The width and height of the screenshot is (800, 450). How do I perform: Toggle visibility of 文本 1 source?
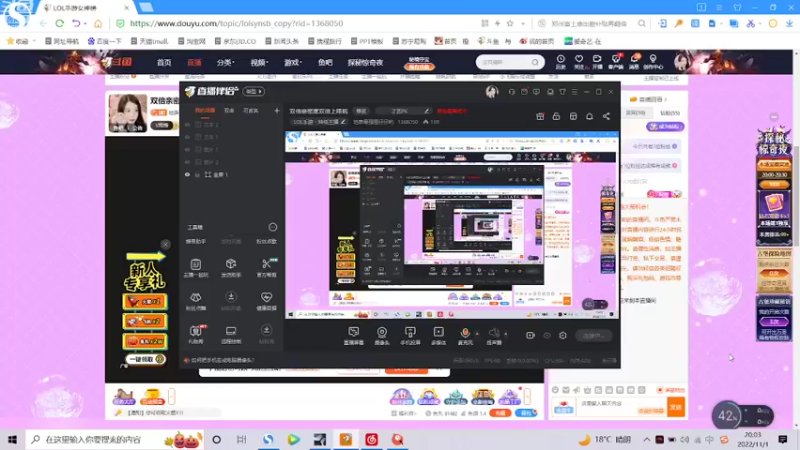pyautogui.click(x=187, y=137)
